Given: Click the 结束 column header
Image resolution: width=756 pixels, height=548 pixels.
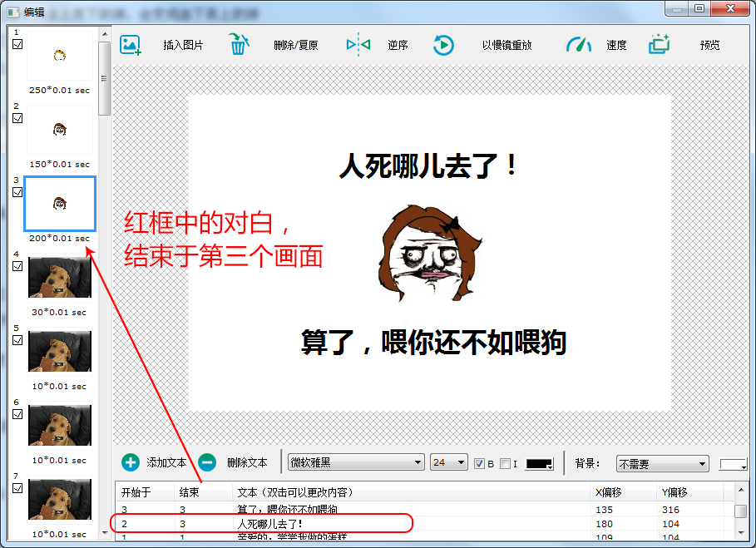Looking at the screenshot, I should coord(203,492).
